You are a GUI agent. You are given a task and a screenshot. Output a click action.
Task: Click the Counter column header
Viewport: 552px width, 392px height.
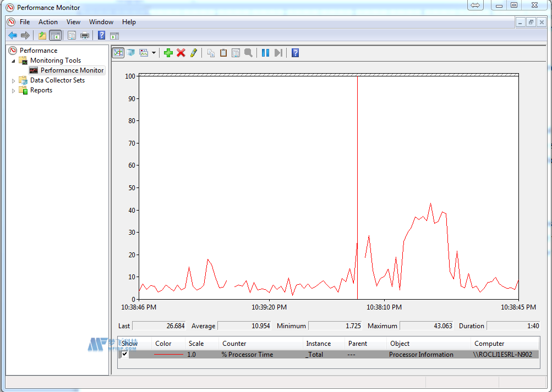234,344
